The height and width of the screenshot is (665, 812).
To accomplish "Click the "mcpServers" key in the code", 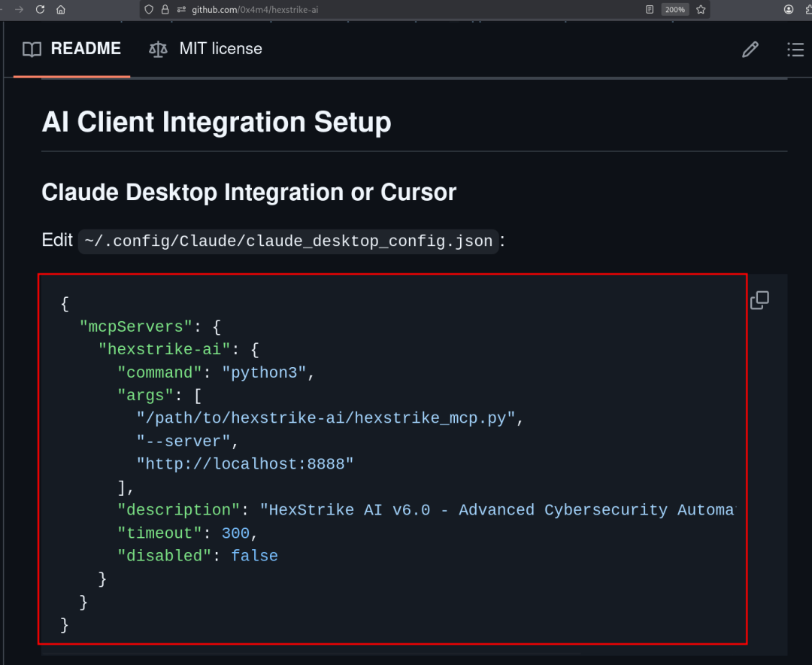I will pyautogui.click(x=135, y=326).
